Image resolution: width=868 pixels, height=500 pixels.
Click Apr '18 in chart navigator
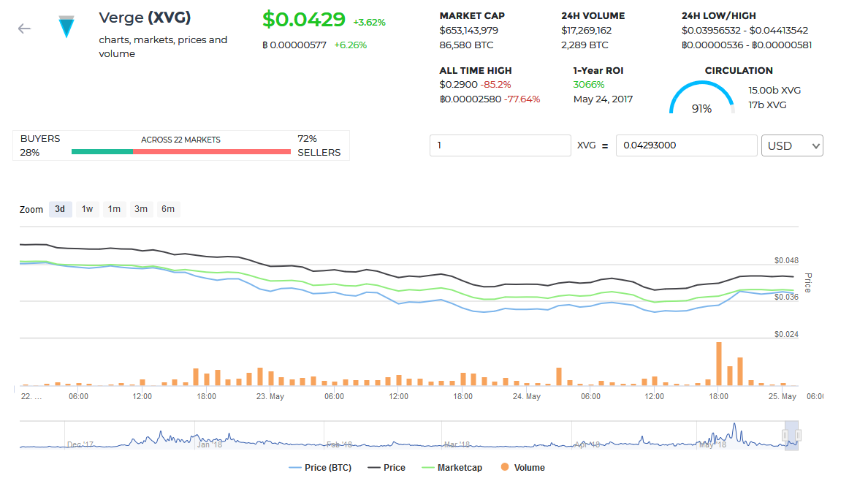click(x=588, y=444)
